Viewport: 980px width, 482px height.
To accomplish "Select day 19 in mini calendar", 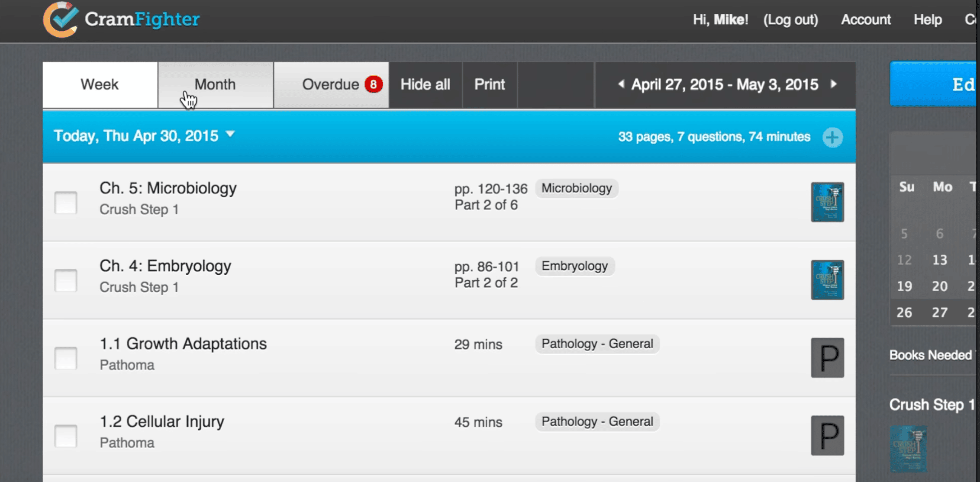I will tap(904, 286).
